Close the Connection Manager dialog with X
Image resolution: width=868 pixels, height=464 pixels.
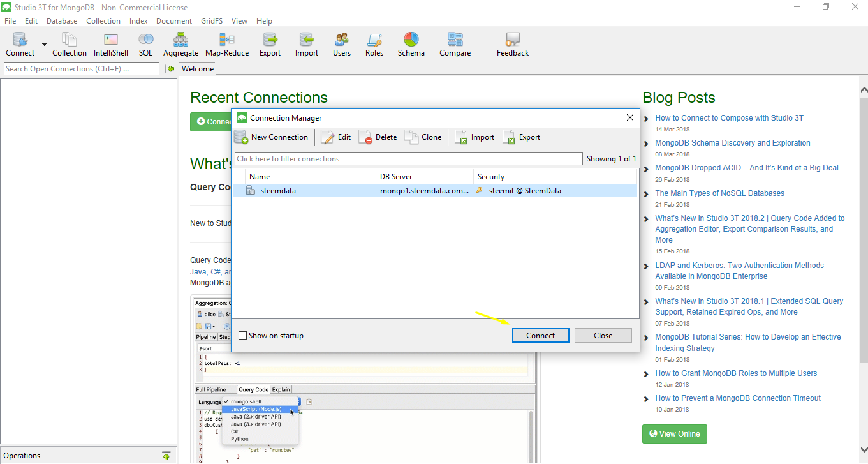point(629,117)
